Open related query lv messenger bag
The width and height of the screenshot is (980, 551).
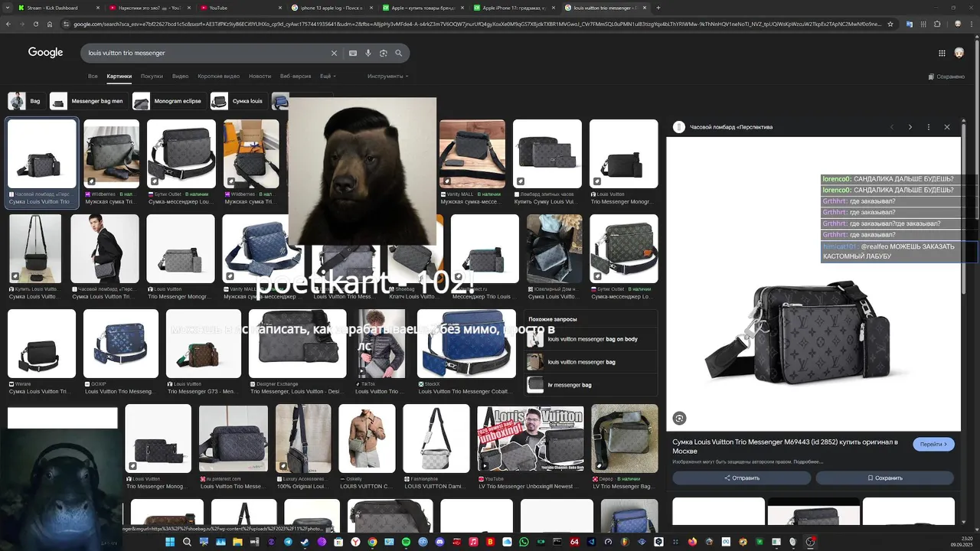591,385
